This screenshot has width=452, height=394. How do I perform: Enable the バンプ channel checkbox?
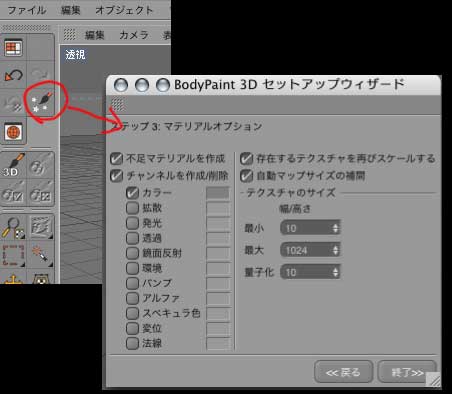pos(132,283)
